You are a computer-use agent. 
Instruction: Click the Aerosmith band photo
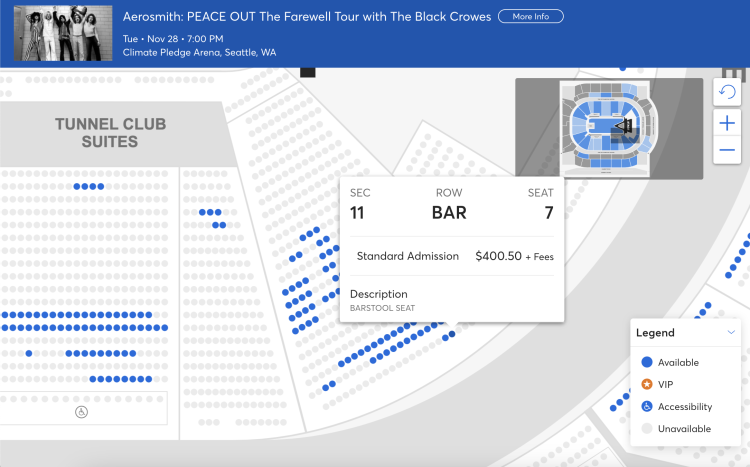pos(62,33)
